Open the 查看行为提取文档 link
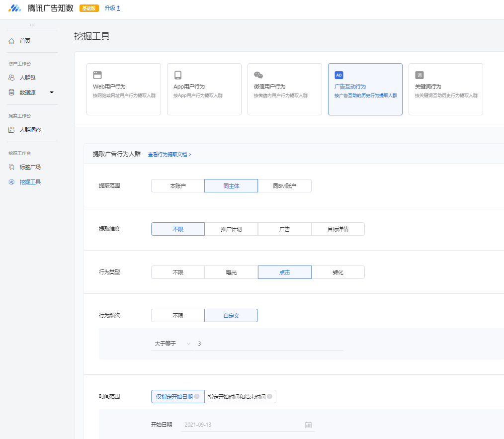Screen dimensions: 504x439 click(169, 155)
